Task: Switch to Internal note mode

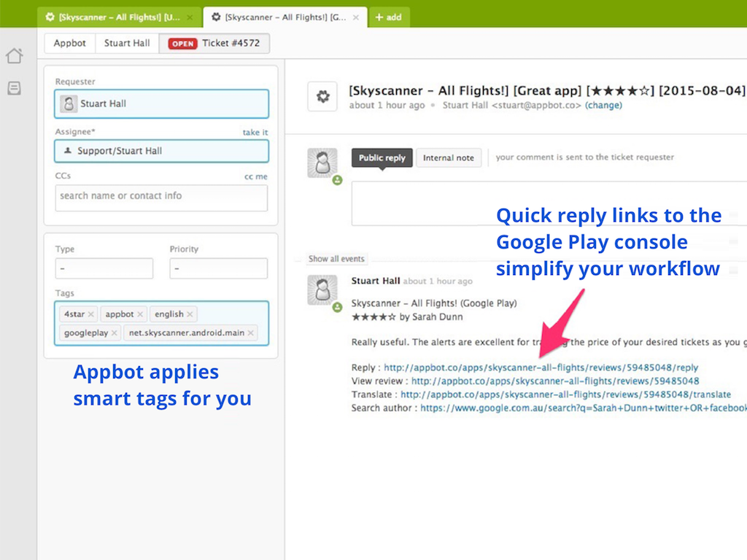Action: coord(449,158)
